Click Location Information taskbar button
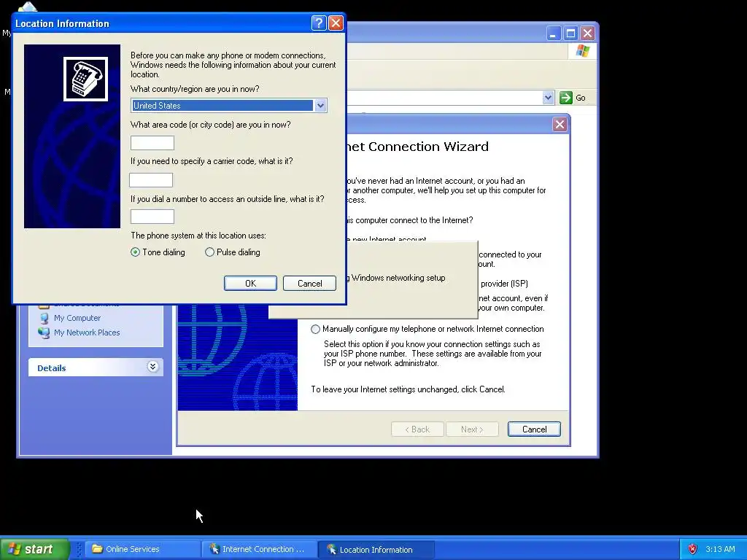This screenshot has width=747, height=560. (376, 550)
